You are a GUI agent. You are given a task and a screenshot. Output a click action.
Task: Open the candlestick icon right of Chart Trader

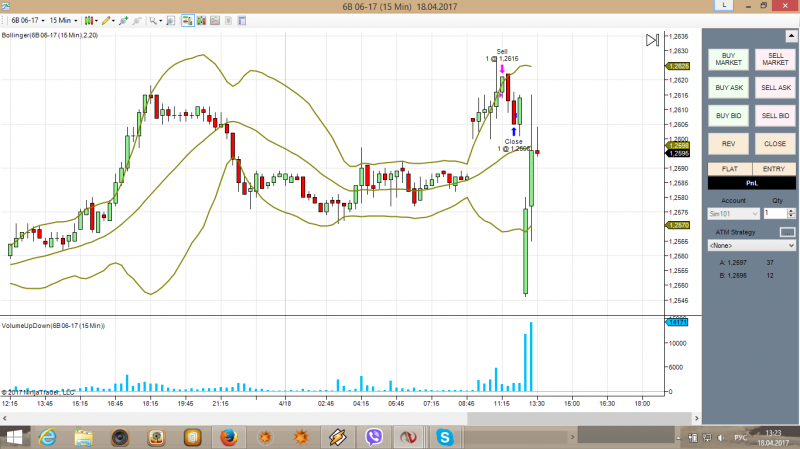pyautogui.click(x=202, y=20)
